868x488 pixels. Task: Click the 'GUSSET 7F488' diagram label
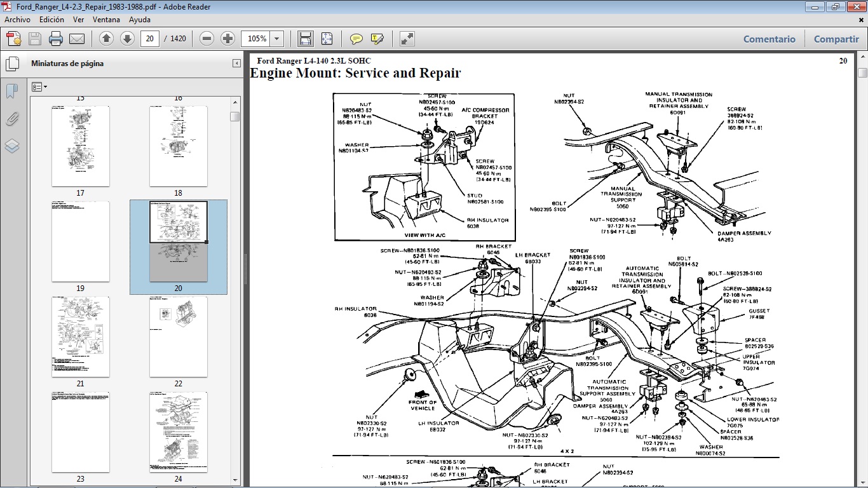click(758, 313)
